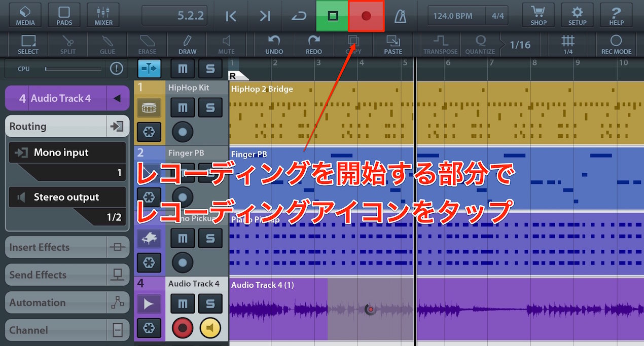Activate the ERASE tool
Viewport: 644px width, 346px height.
147,45
